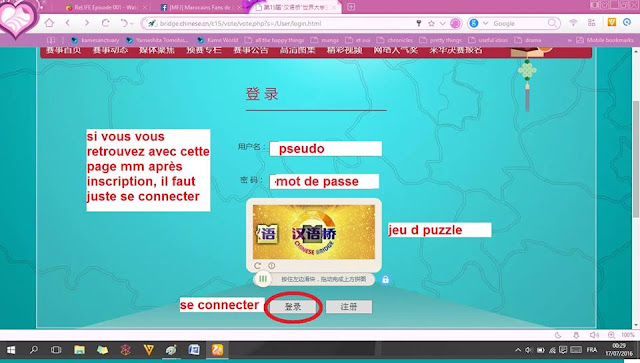Open the 赛事公告 menu item
Screen dimensions: 640x363
251,51
